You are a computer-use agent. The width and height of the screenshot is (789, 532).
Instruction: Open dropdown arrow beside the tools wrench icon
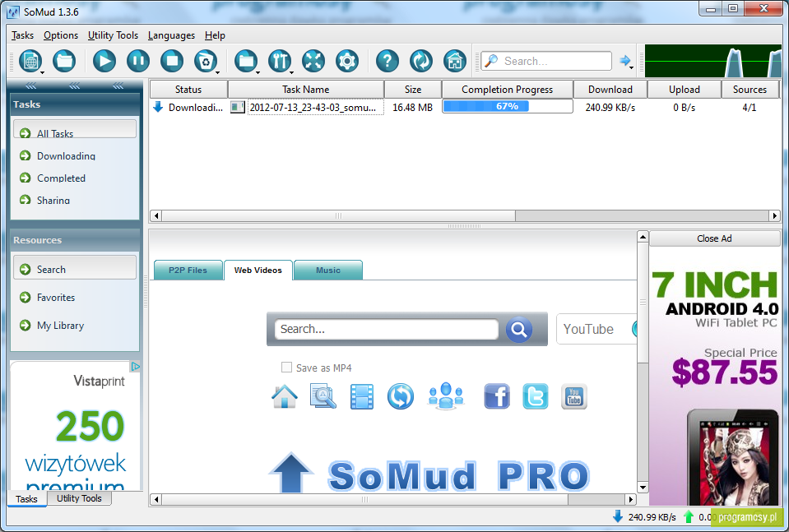click(291, 73)
